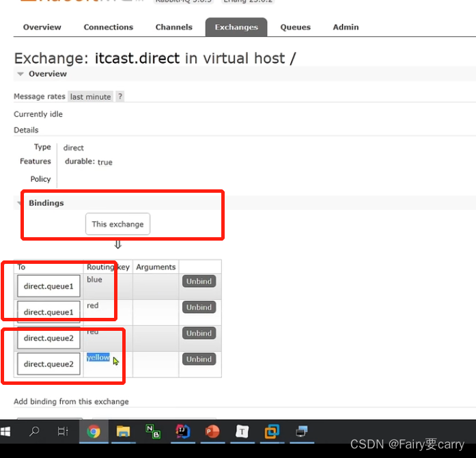
Task: Open IntelliJ IDEA from taskbar
Action: (x=182, y=431)
